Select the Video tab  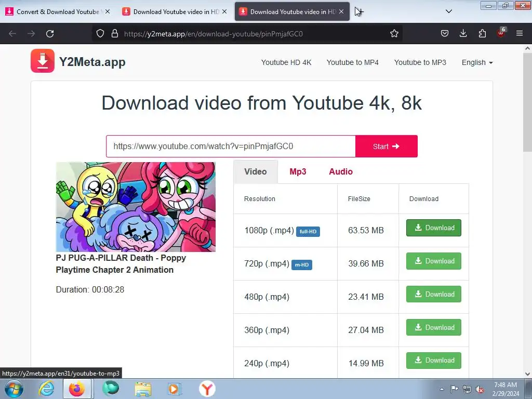coord(256,171)
